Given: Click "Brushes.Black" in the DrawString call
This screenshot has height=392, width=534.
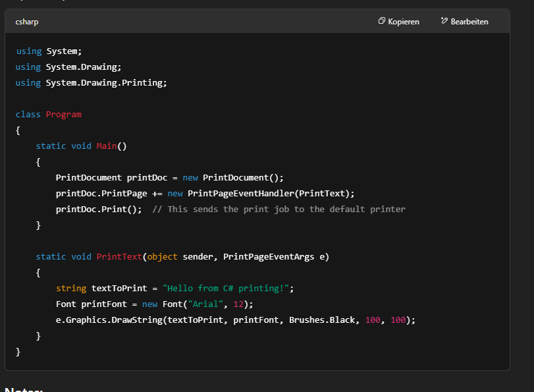Looking at the screenshot, I should pyautogui.click(x=322, y=320).
